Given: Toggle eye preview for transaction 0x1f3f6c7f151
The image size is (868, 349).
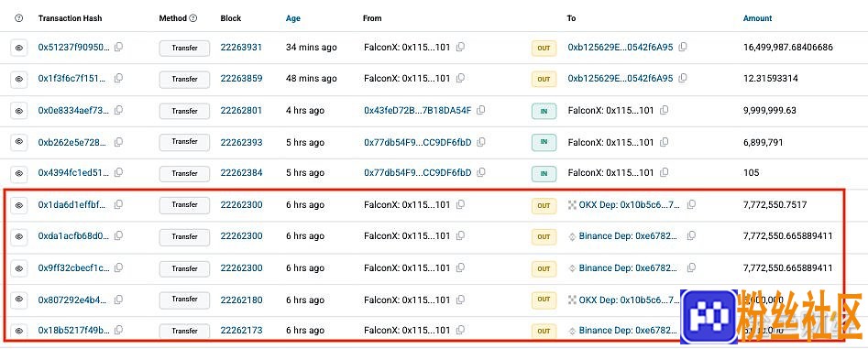Looking at the screenshot, I should point(19,80).
